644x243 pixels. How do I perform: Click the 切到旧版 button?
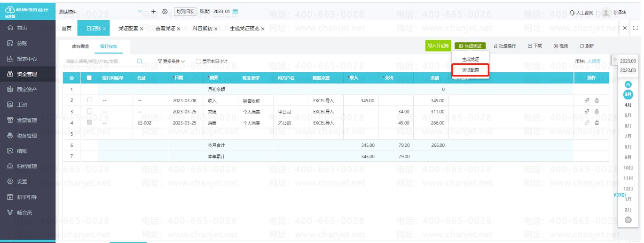point(185,11)
